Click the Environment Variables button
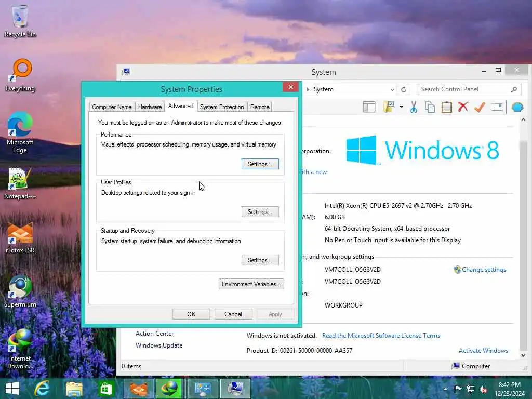This screenshot has height=399, width=532. pos(251,284)
